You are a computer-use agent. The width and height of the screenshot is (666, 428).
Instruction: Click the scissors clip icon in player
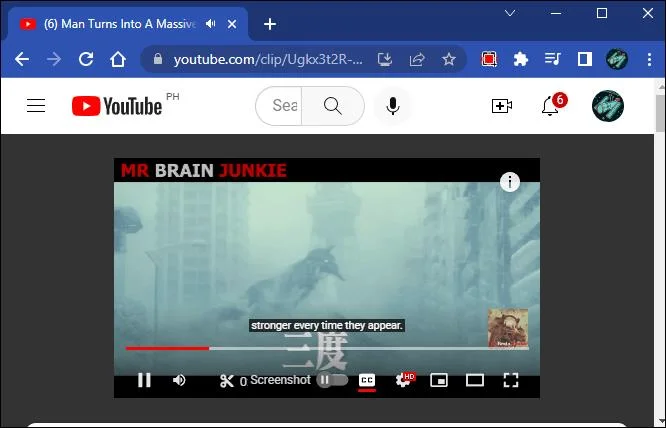click(226, 381)
